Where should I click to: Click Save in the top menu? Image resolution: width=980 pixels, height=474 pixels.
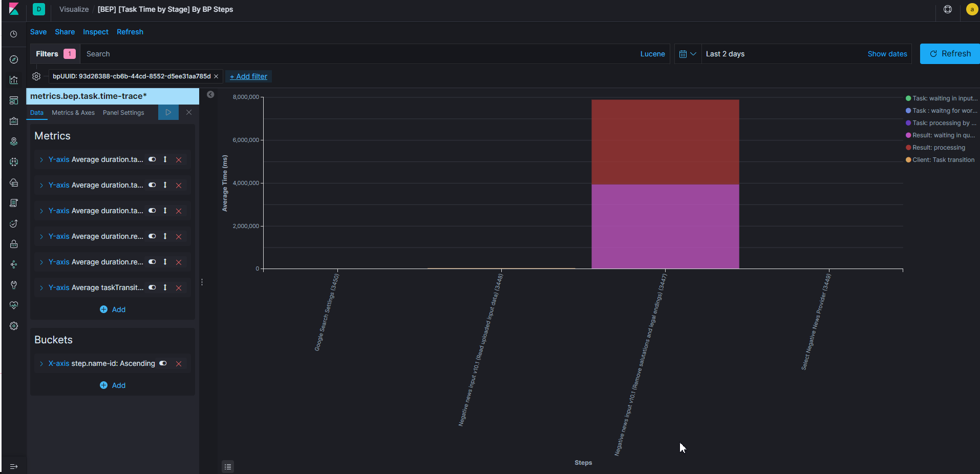pyautogui.click(x=38, y=32)
